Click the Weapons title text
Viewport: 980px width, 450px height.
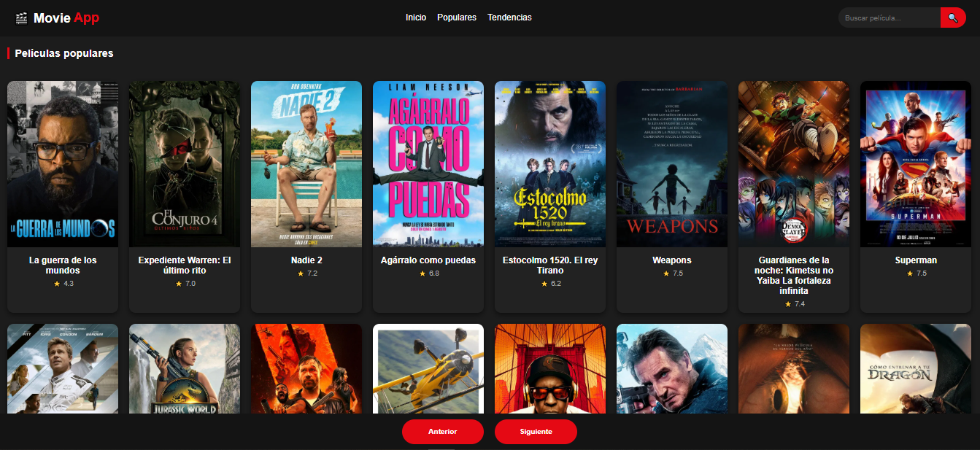(x=672, y=260)
